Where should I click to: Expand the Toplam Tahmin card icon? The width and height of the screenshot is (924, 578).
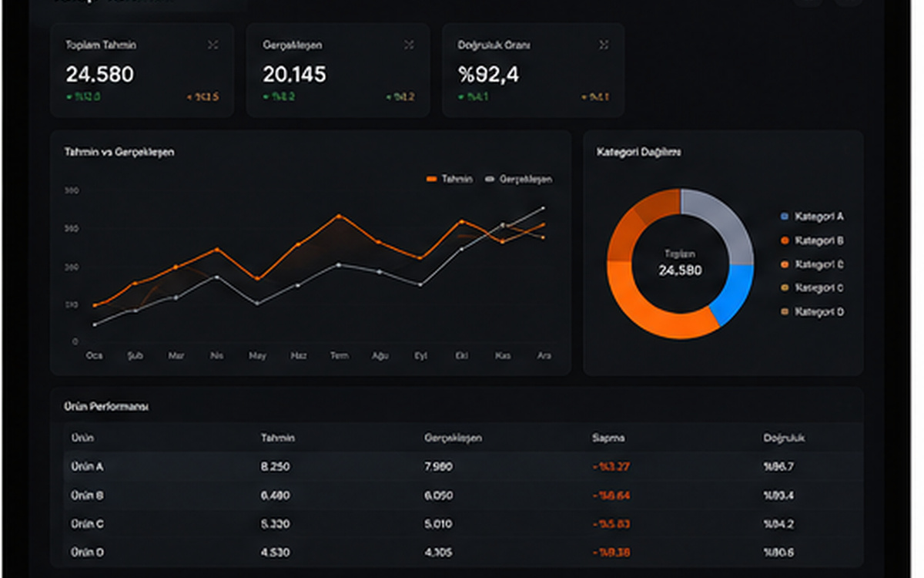213,45
